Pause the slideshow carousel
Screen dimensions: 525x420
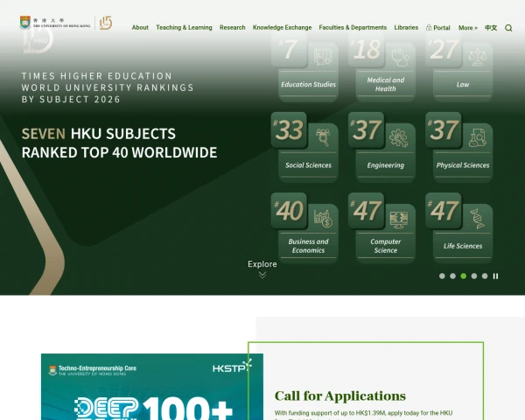point(495,276)
